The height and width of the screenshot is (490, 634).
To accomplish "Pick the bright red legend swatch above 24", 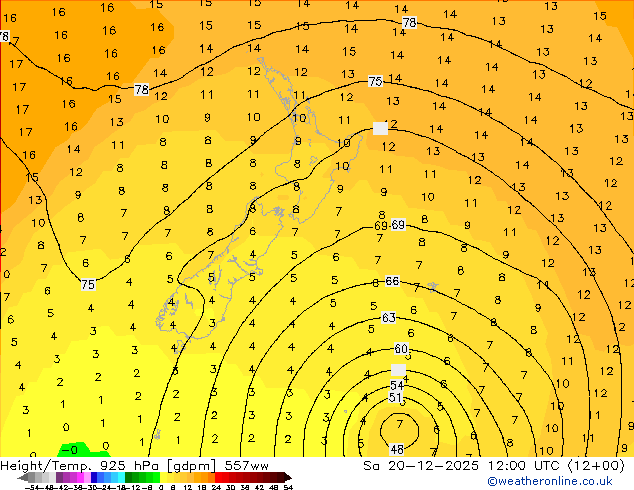I will coord(218,478).
